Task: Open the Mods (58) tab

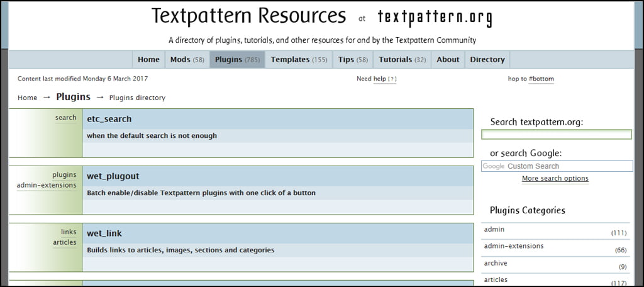Action: 187,60
